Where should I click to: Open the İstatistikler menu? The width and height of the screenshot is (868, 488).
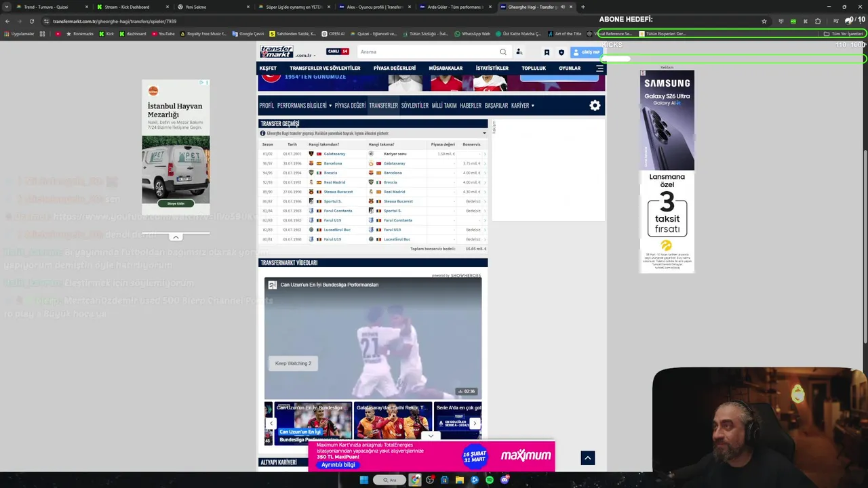click(492, 68)
